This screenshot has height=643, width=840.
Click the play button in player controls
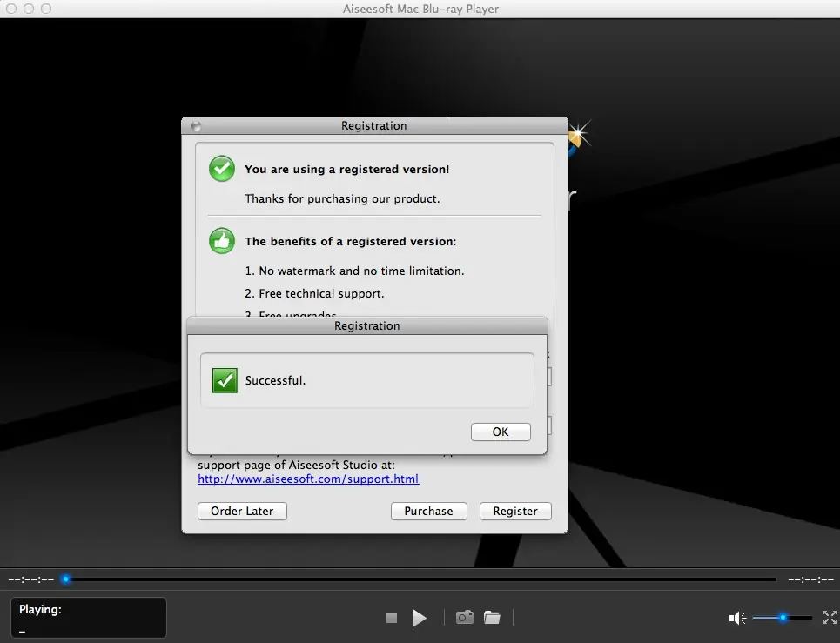coord(420,618)
